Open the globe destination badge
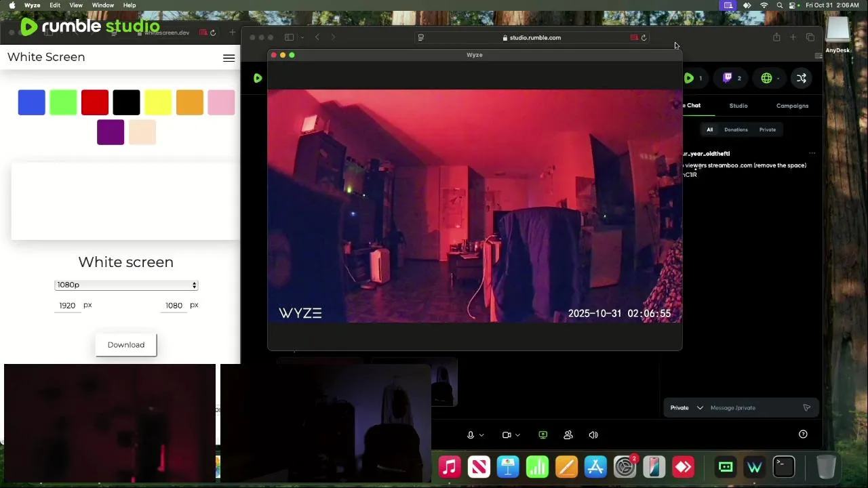 (x=770, y=78)
